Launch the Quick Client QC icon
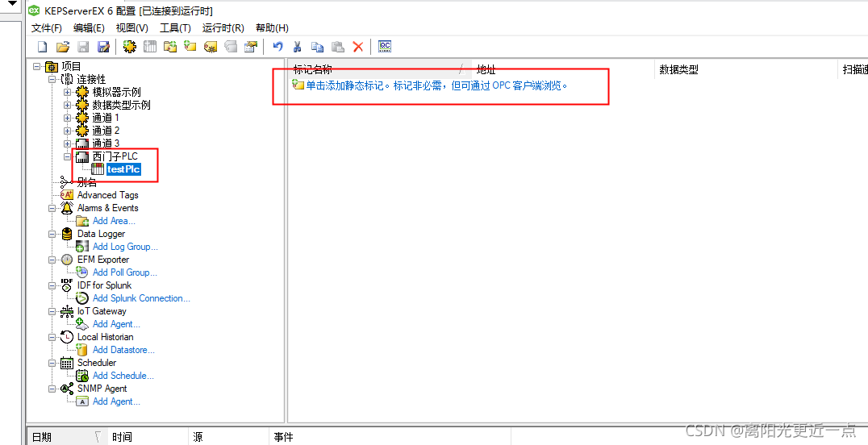This screenshot has height=445, width=868. pyautogui.click(x=385, y=47)
